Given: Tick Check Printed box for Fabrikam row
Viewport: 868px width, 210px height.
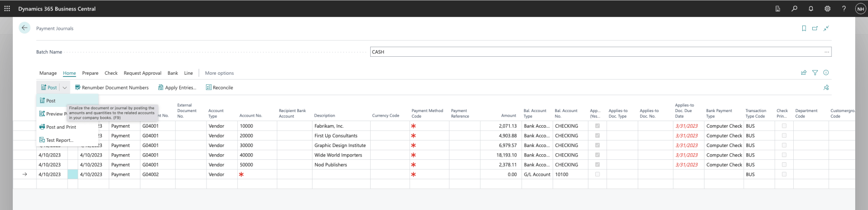Looking at the screenshot, I should coord(784,126).
